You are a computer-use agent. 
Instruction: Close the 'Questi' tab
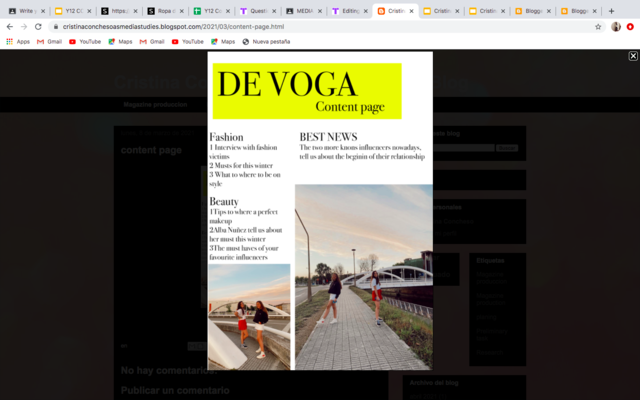tap(273, 11)
